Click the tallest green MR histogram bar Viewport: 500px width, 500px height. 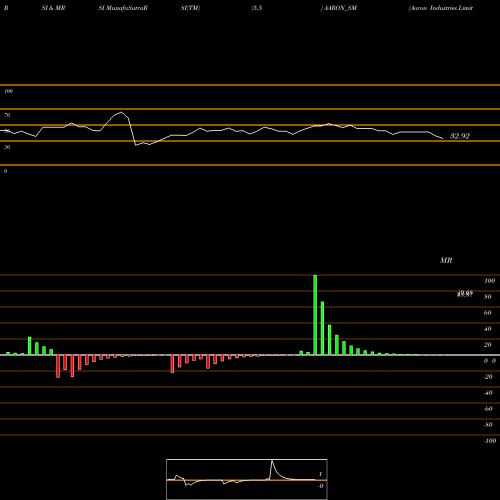pos(315,315)
